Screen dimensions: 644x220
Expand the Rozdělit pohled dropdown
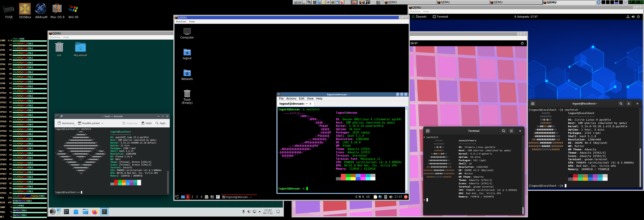[102, 123]
